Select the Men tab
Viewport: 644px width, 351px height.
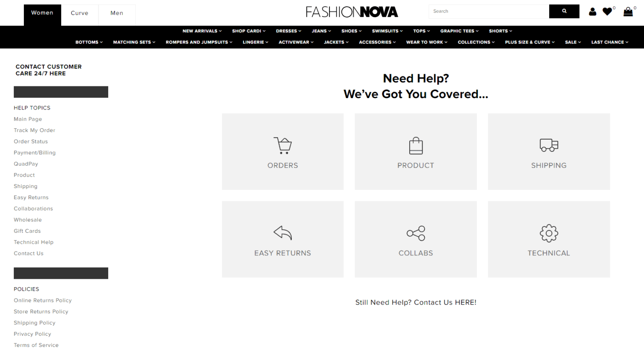(117, 13)
